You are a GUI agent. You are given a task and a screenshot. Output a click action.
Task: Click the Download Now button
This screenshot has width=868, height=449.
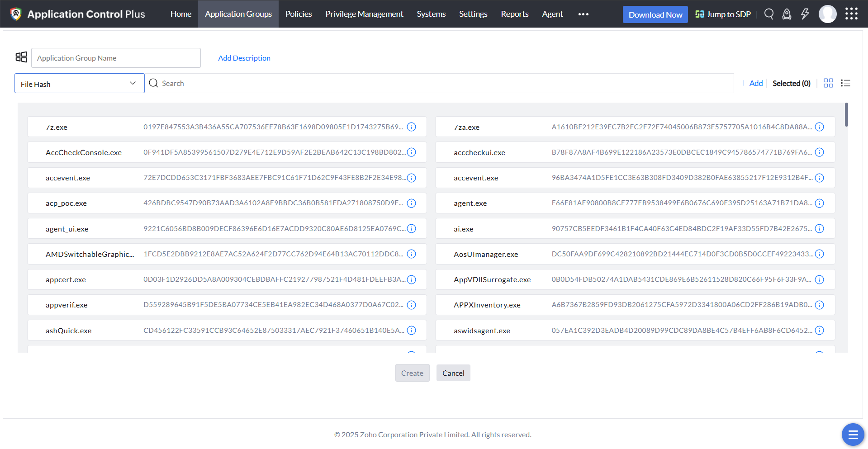coord(655,14)
